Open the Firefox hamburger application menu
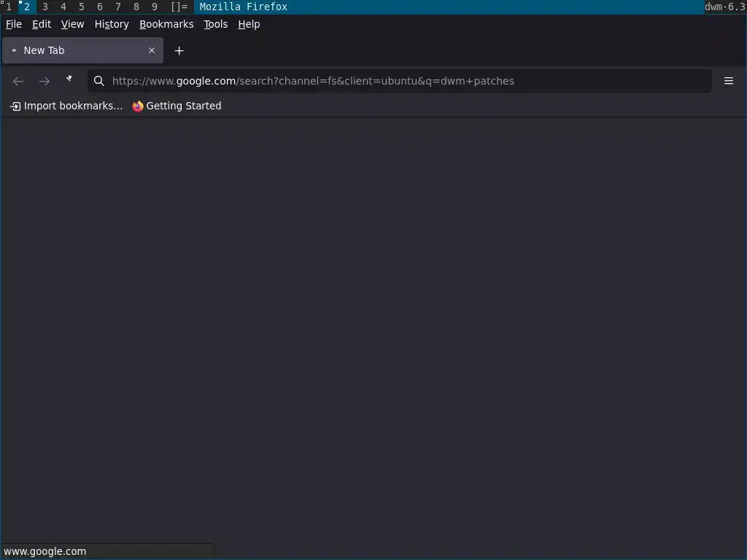This screenshot has height=560, width=747. click(x=729, y=81)
